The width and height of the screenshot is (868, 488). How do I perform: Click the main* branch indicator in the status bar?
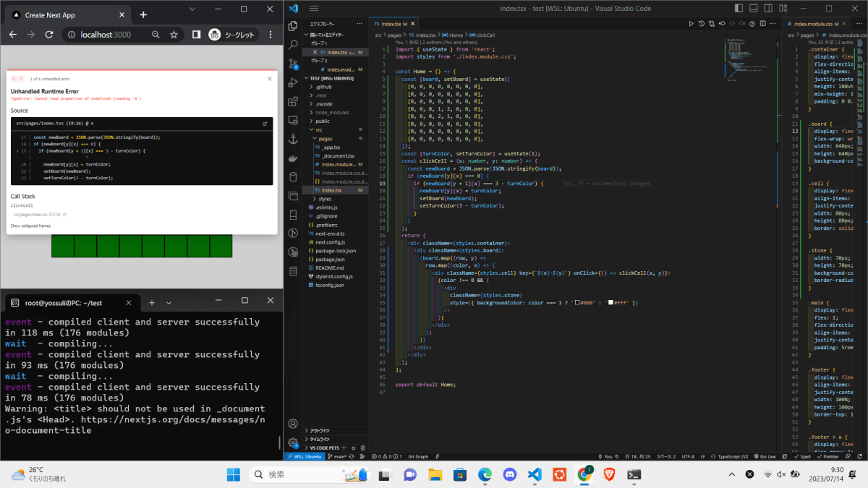338,457
